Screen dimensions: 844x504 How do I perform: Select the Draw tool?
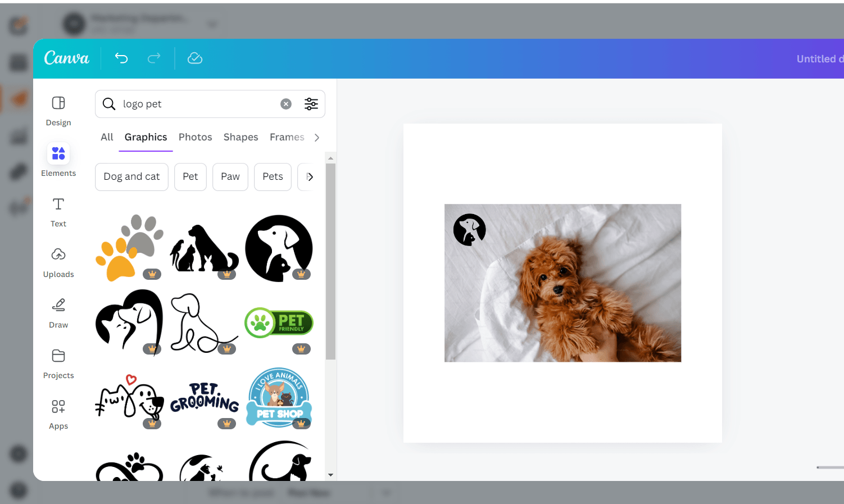(x=58, y=312)
